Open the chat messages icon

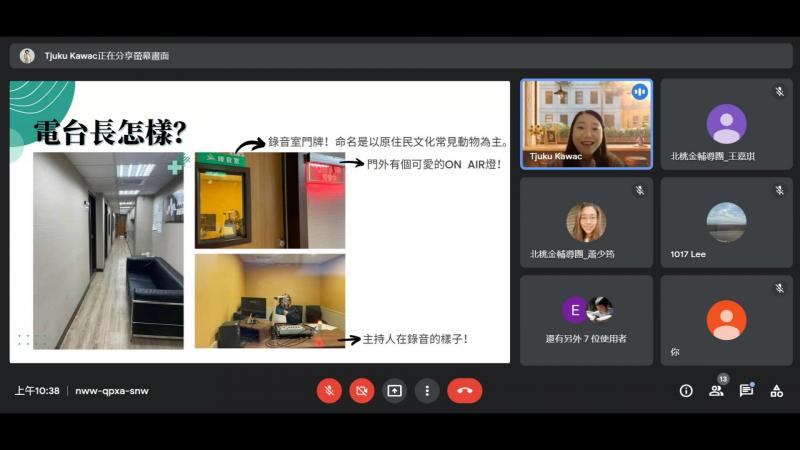[x=746, y=391]
